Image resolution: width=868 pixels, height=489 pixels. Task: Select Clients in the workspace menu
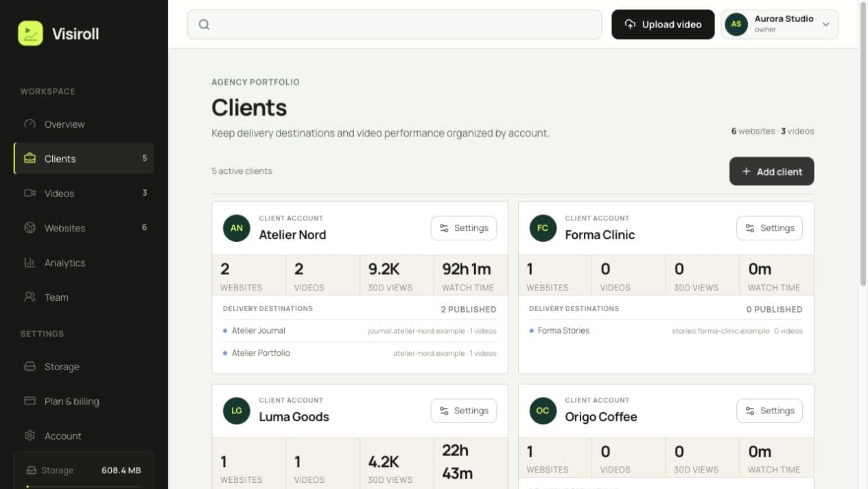84,159
